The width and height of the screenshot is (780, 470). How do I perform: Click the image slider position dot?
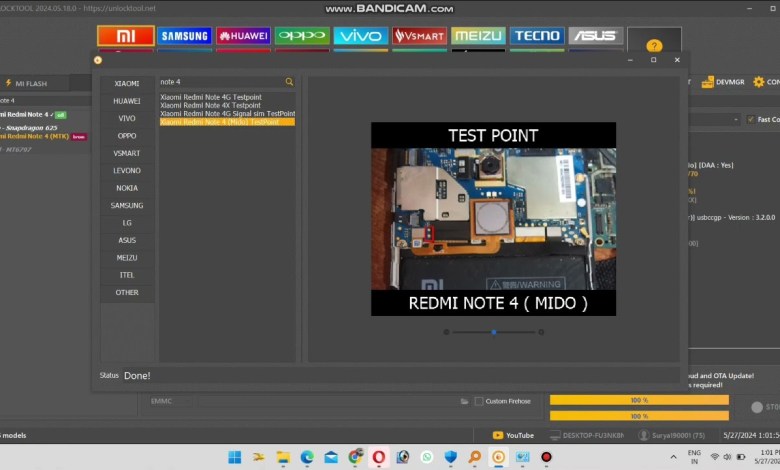pyautogui.click(x=493, y=332)
